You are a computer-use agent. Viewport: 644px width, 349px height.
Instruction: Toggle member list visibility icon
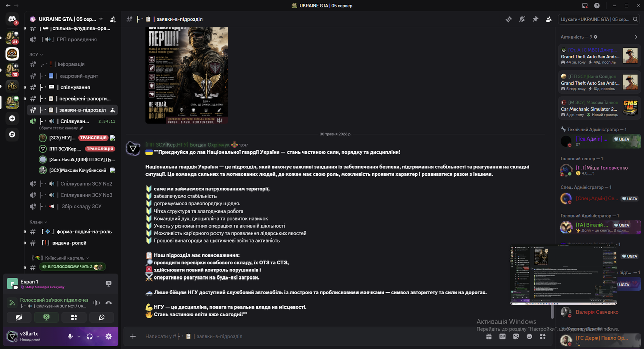click(x=549, y=19)
